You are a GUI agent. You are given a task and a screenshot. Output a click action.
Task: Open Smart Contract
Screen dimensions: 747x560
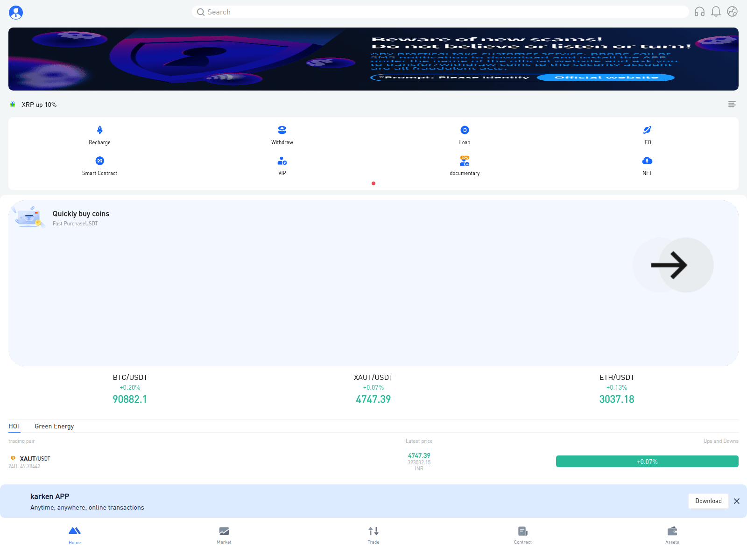[99, 166]
